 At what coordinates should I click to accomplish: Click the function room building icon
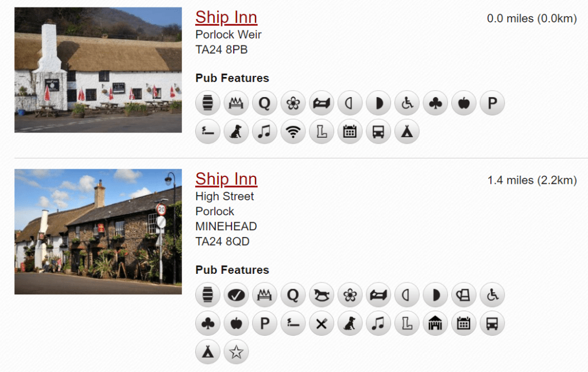[x=435, y=323]
